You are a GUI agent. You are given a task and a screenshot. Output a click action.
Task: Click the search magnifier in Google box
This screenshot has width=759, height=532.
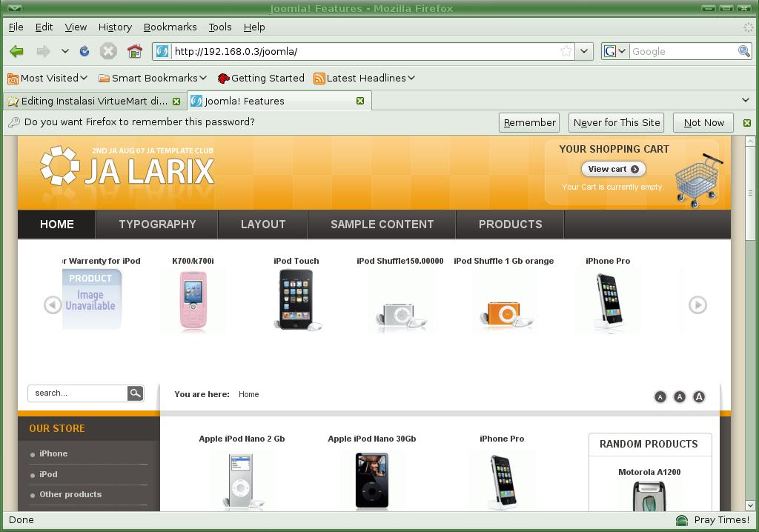point(743,51)
